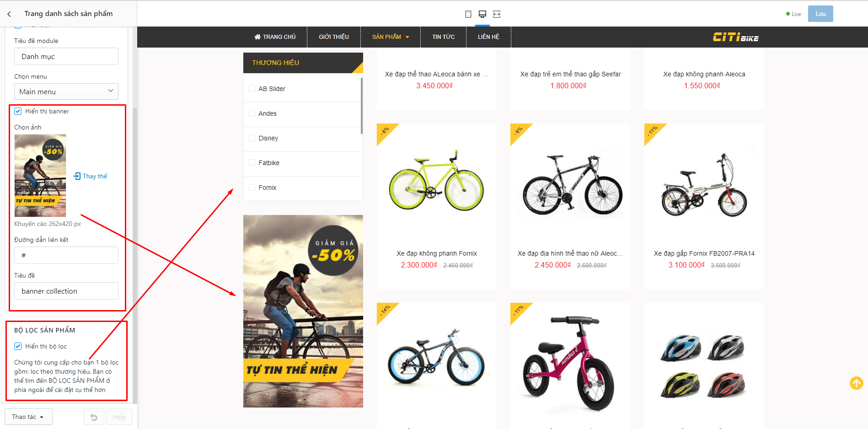868x429 pixels.
Task: Check the AB Slider brand filter
Action: [x=252, y=89]
